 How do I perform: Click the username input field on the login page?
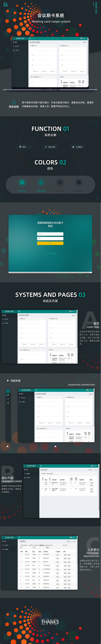(x=50, y=234)
